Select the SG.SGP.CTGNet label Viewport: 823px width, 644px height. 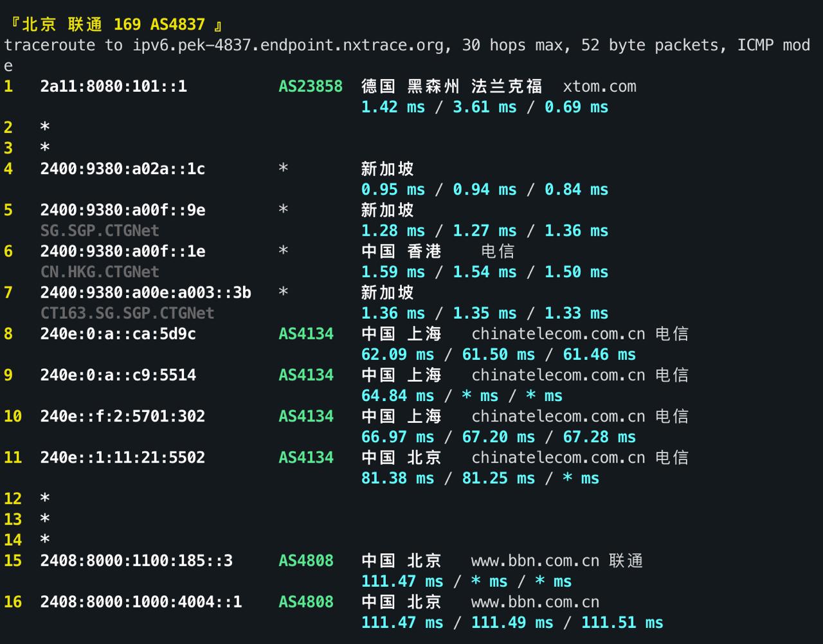pyautogui.click(x=100, y=230)
